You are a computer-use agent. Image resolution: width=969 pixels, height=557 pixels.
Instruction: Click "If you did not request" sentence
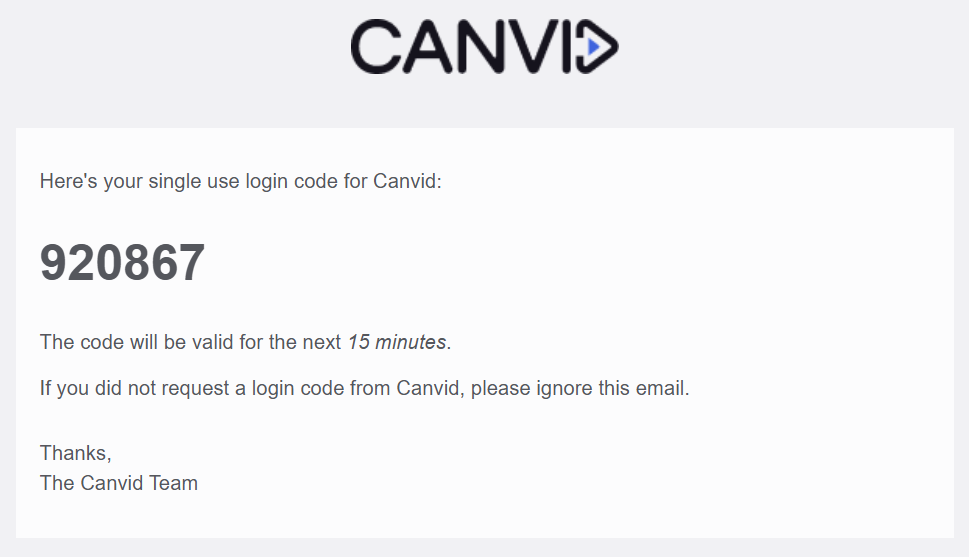coord(365,388)
